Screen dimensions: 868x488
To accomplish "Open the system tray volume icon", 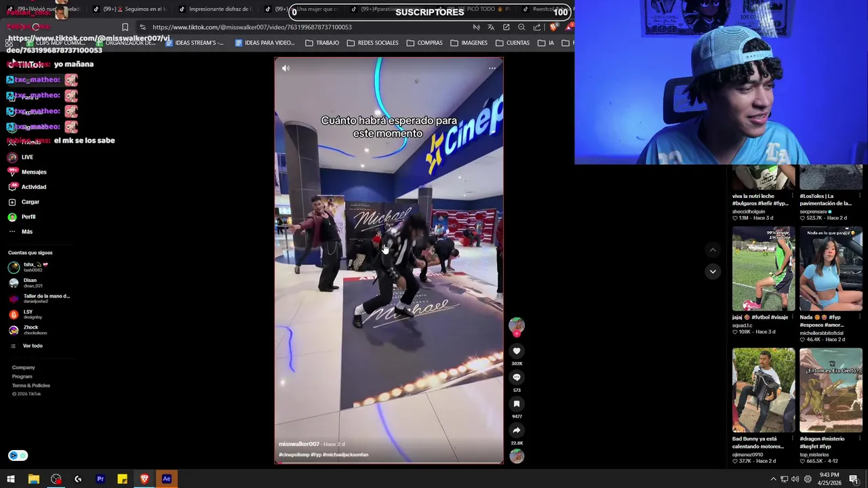I will coord(795,479).
